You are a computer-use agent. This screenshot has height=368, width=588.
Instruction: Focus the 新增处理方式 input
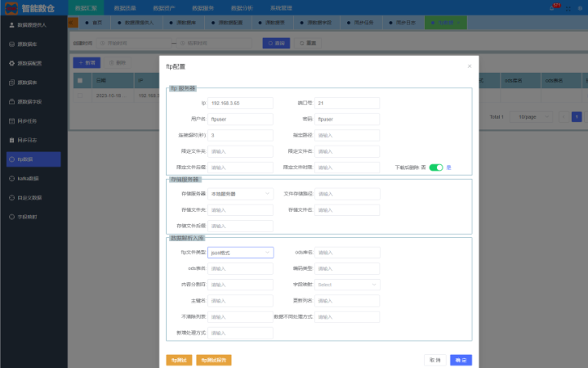pos(240,333)
